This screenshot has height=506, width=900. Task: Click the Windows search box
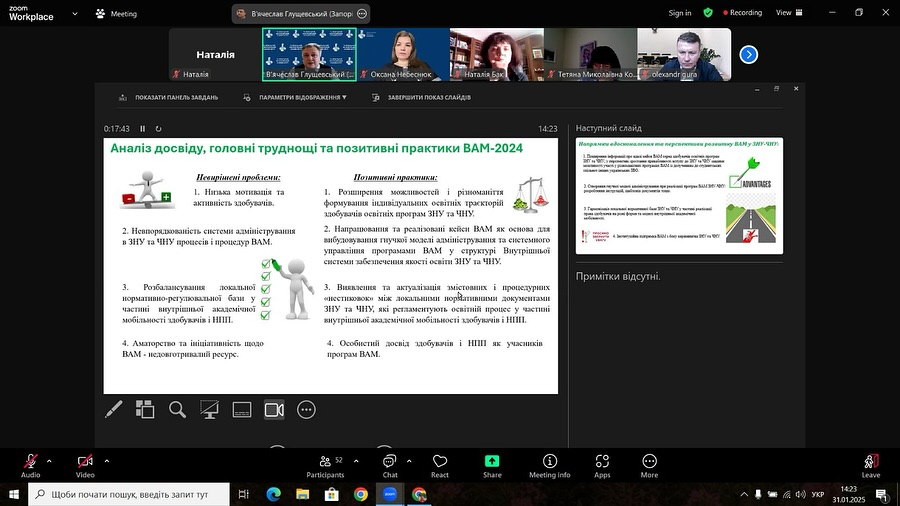[129, 494]
